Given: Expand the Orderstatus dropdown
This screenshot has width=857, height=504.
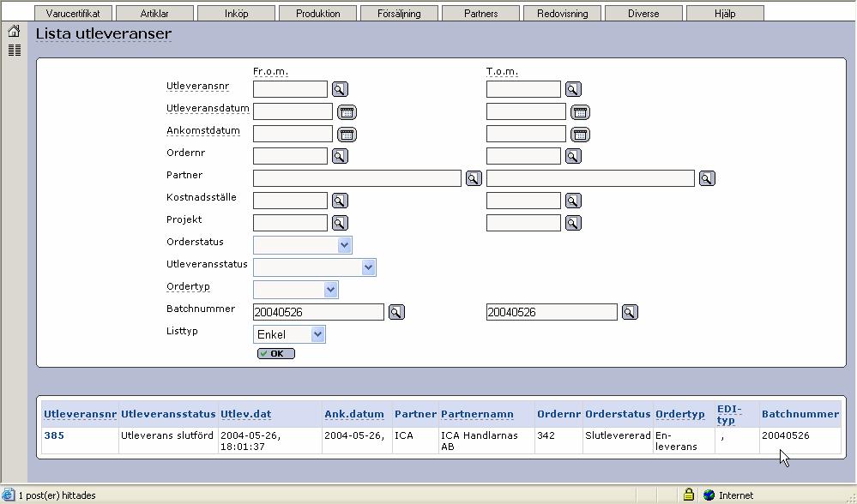Looking at the screenshot, I should (344, 245).
